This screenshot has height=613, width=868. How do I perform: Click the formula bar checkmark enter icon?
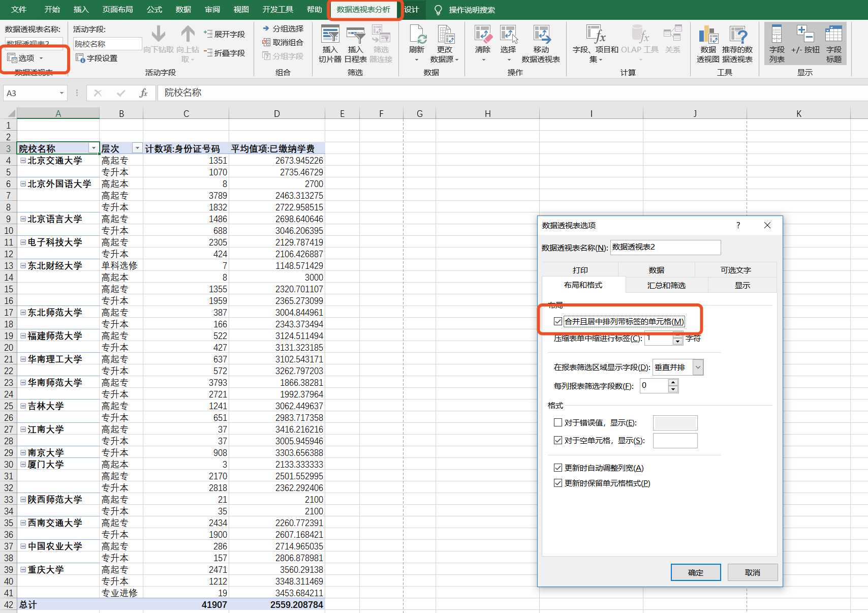[120, 93]
